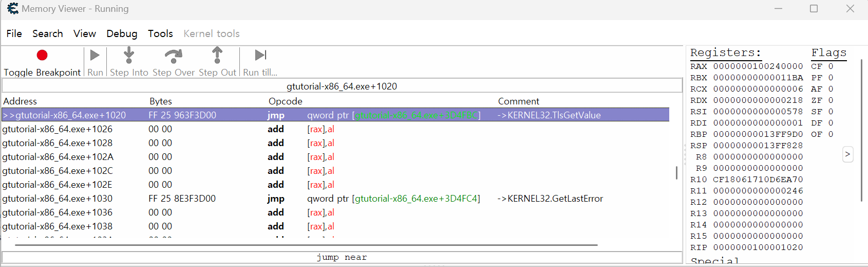The width and height of the screenshot is (868, 267).
Task: Open the View menu
Action: click(85, 33)
